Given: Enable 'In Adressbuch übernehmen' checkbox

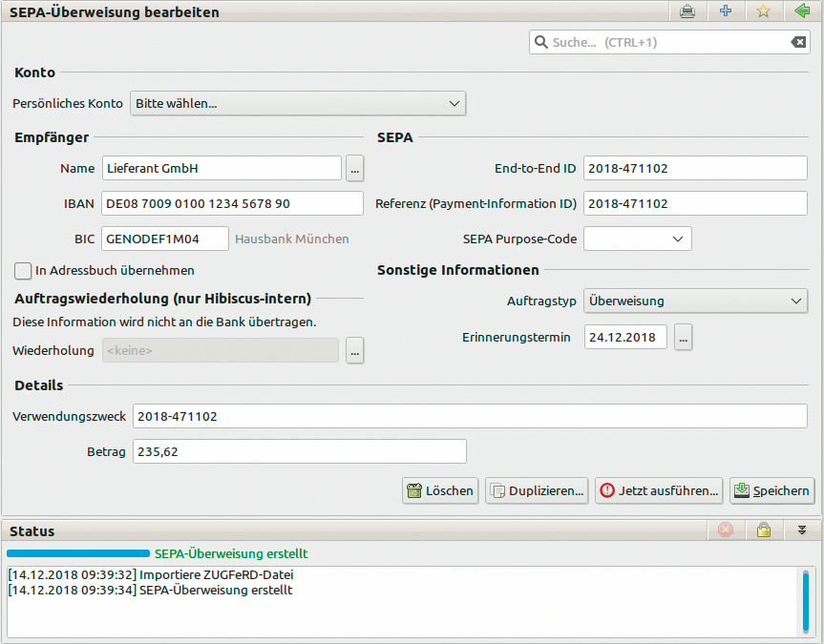Looking at the screenshot, I should coord(23,271).
